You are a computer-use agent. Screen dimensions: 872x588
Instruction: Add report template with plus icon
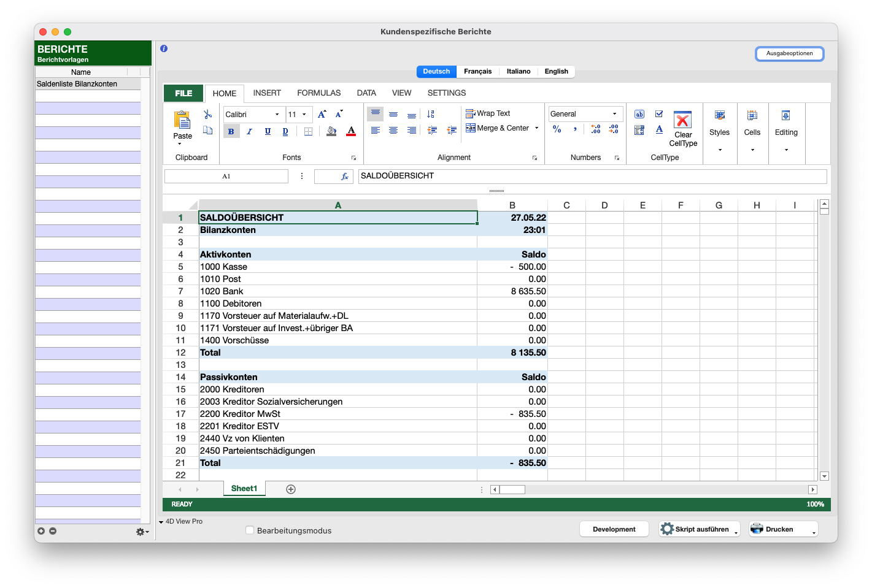[41, 531]
